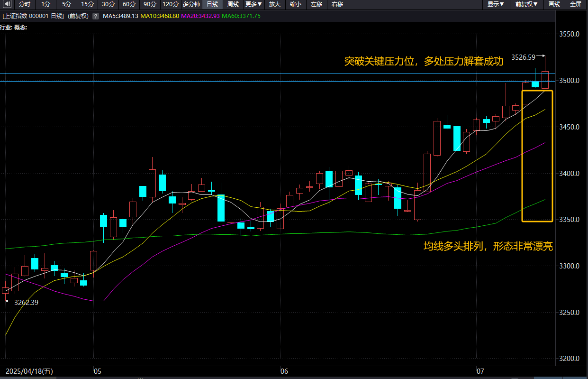Click the 行业: 概念: info line

[x=14, y=28]
